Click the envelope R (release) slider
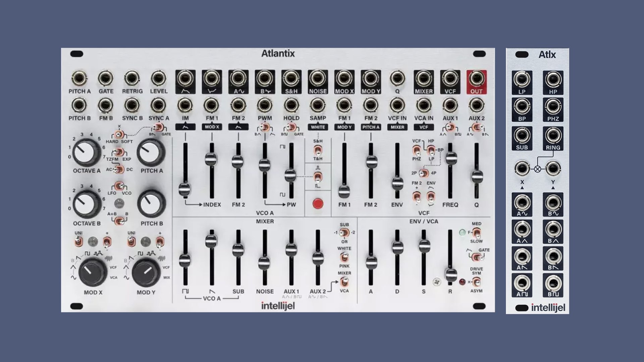This screenshot has width=644, height=362. pos(450,275)
